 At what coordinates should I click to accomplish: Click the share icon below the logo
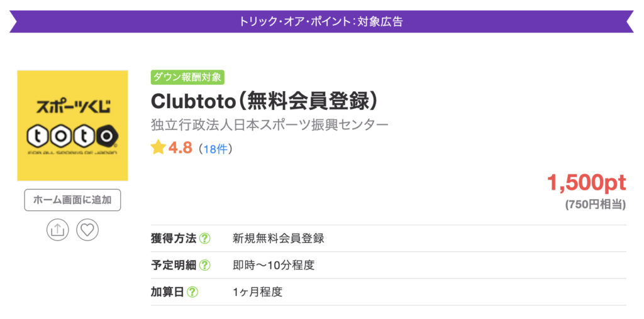click(x=57, y=230)
